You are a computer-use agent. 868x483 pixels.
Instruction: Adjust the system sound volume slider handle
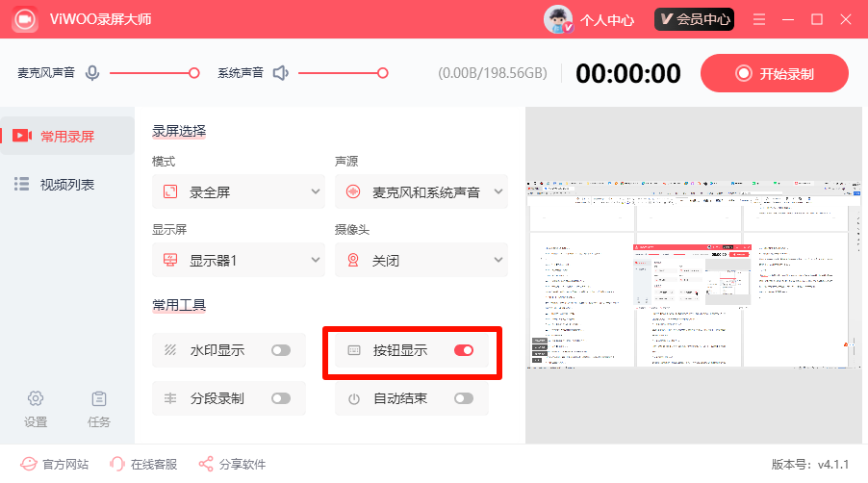pos(383,73)
